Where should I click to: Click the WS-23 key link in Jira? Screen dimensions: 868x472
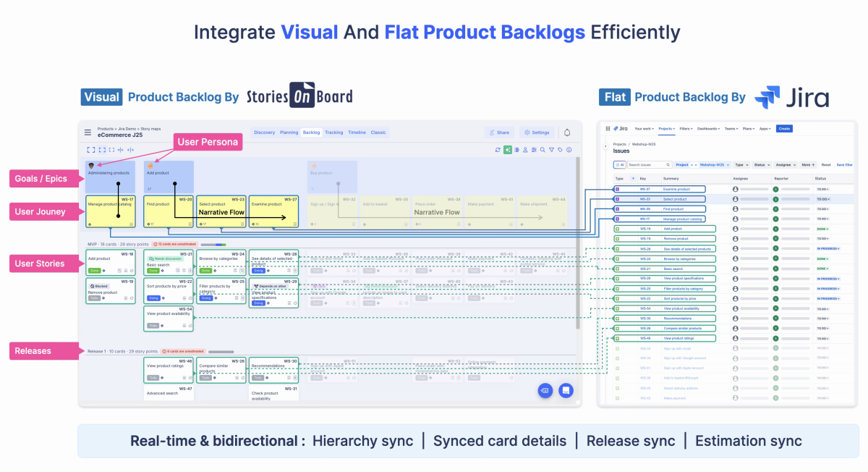(645, 199)
